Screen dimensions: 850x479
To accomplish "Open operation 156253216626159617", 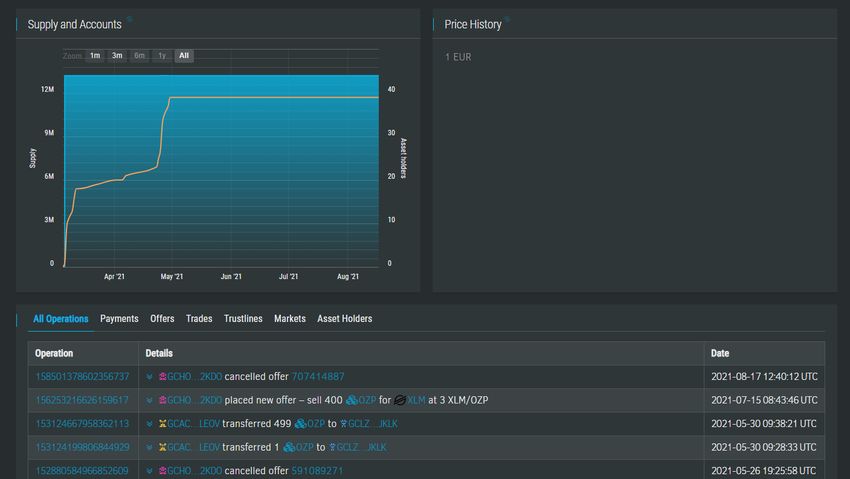I will tap(82, 400).
